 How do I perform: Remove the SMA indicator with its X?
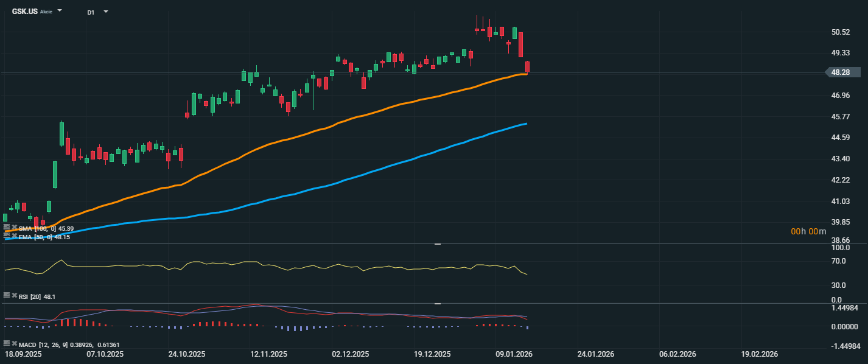pyautogui.click(x=15, y=228)
